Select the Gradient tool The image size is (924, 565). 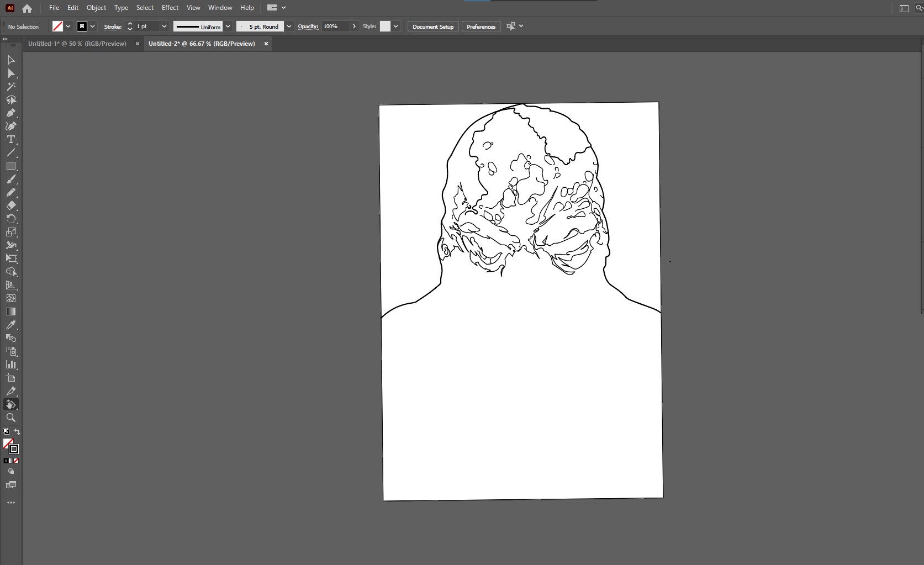click(11, 311)
